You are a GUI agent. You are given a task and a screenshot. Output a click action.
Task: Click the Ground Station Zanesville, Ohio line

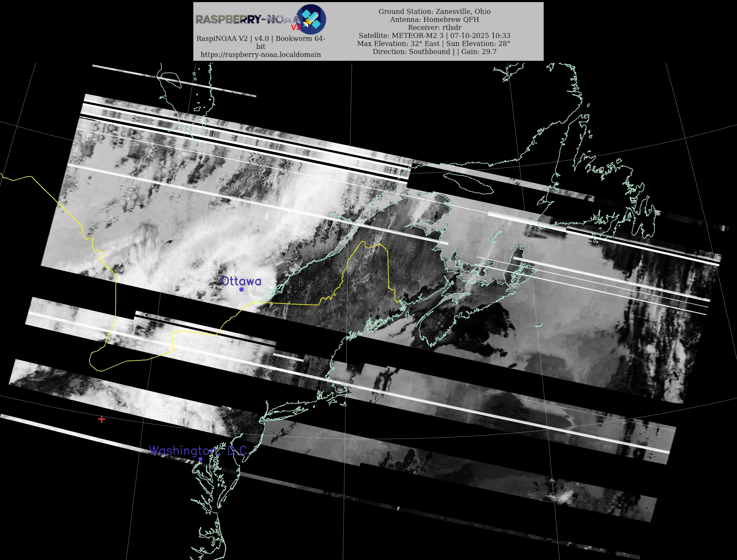(434, 11)
